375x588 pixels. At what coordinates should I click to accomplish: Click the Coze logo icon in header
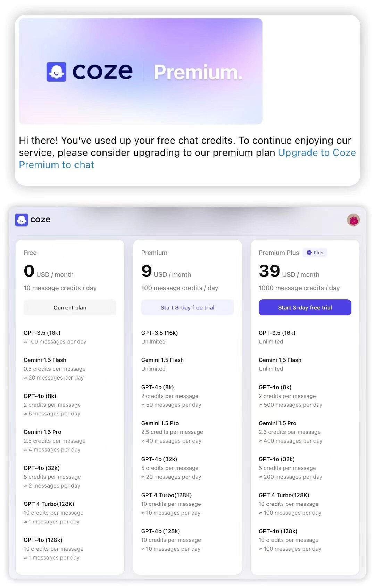click(x=22, y=220)
